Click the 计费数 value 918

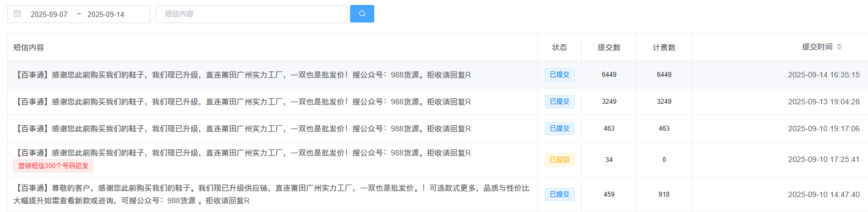point(664,194)
